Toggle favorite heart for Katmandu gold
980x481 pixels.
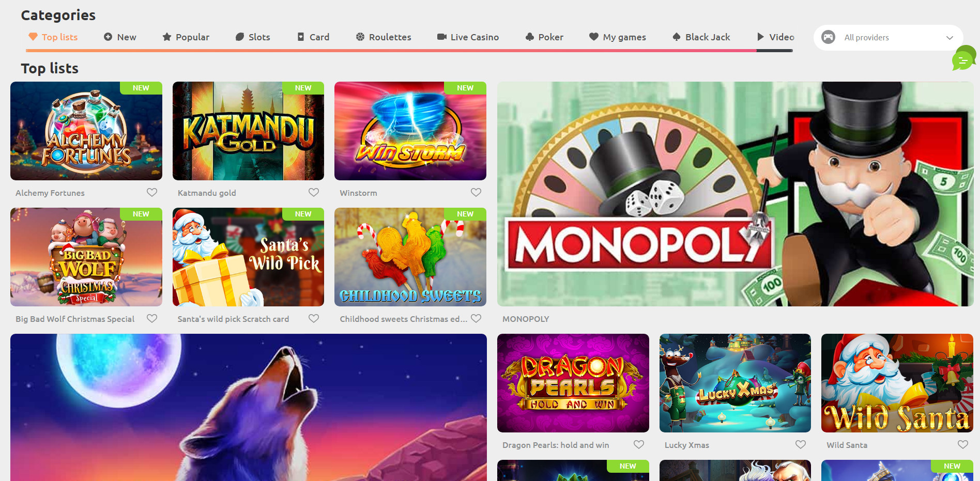click(x=314, y=192)
